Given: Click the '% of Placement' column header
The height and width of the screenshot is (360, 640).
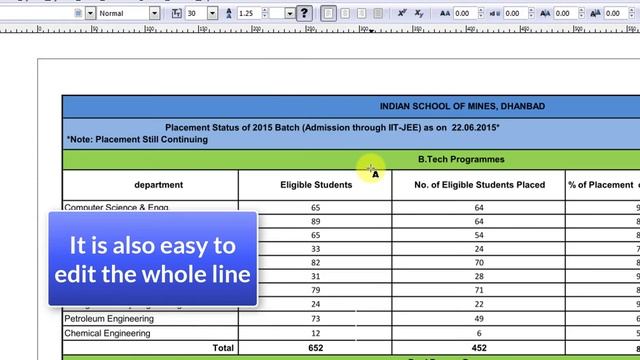Looking at the screenshot, I should click(600, 185).
